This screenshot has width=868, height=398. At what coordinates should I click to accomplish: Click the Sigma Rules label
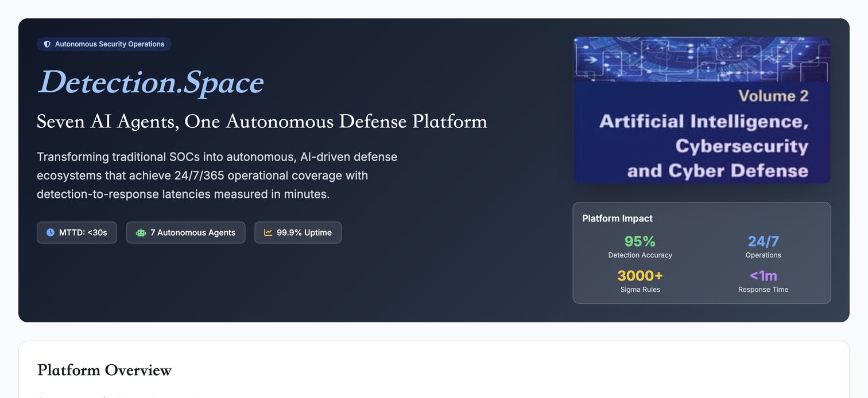tap(640, 290)
